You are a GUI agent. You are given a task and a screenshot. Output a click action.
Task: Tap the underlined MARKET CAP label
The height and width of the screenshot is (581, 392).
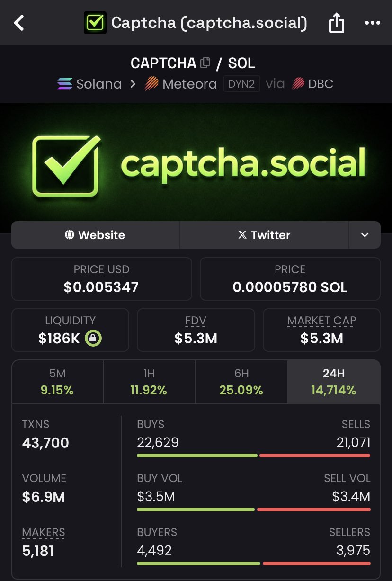321,321
